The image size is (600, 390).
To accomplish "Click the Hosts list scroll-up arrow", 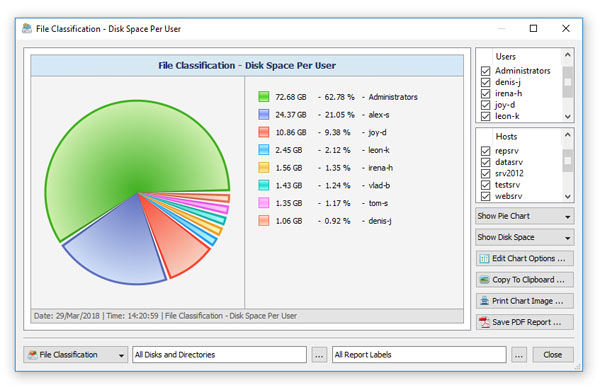I will (x=568, y=135).
